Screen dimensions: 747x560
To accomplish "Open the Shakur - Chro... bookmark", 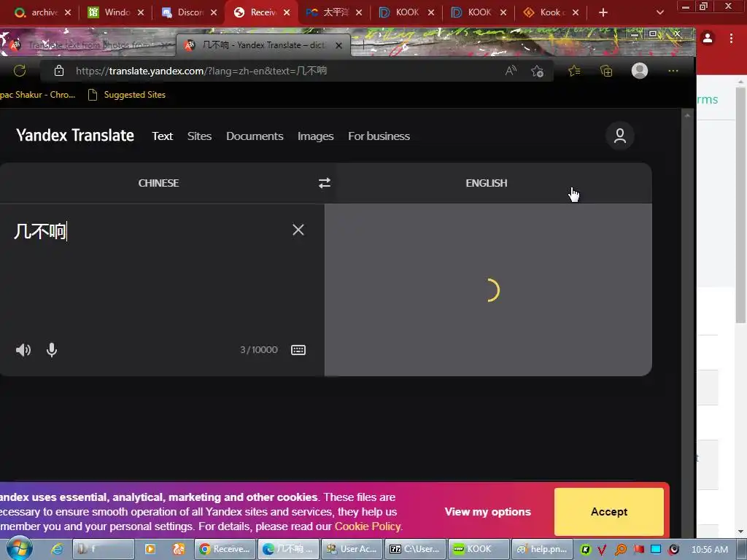I will pyautogui.click(x=38, y=95).
